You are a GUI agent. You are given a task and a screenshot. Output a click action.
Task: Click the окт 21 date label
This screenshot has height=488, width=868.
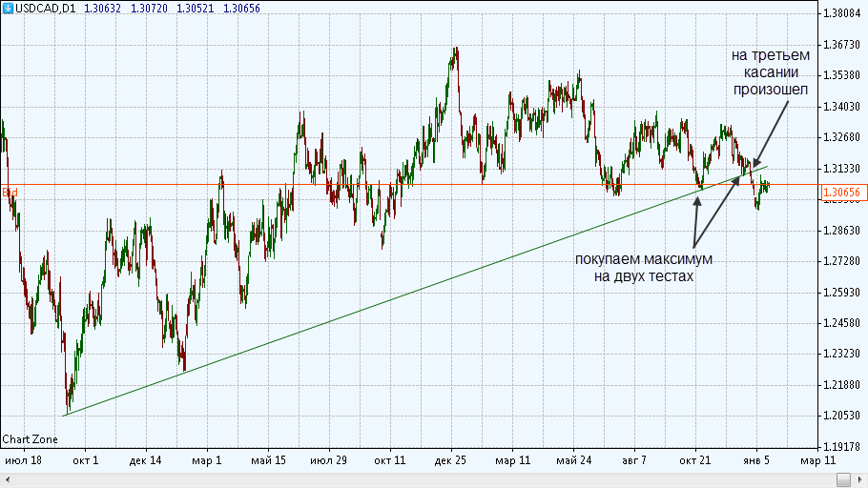(694, 460)
